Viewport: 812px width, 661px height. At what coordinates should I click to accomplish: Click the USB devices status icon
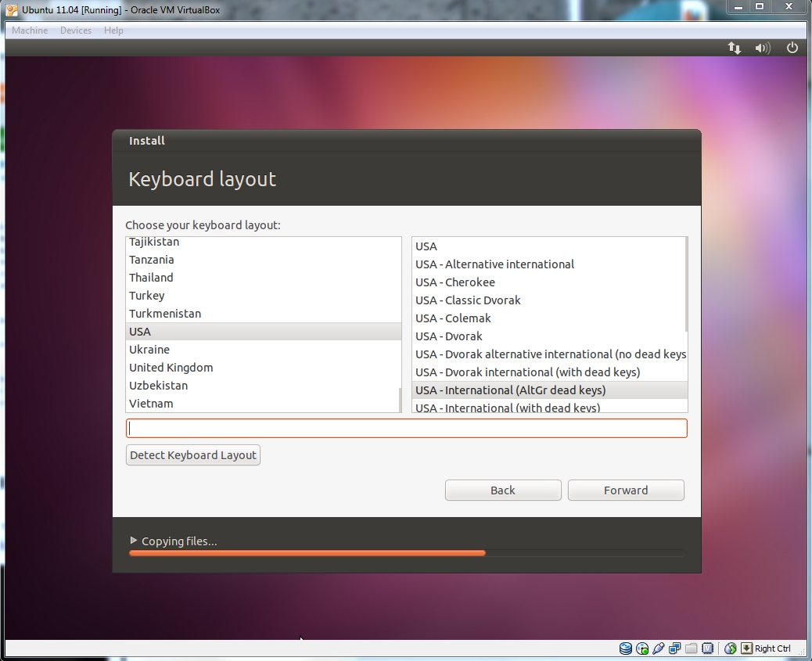(x=659, y=648)
